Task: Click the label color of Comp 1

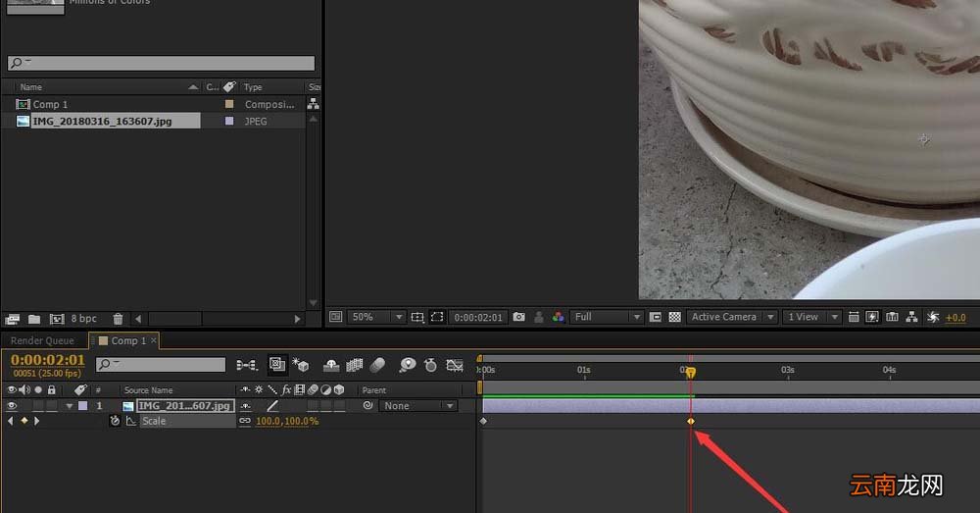Action: point(229,104)
